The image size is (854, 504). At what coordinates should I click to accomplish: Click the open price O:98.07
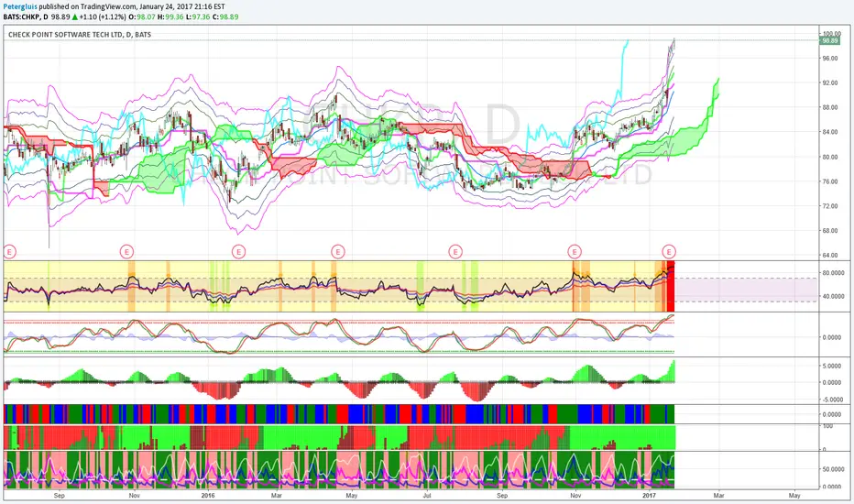141,16
